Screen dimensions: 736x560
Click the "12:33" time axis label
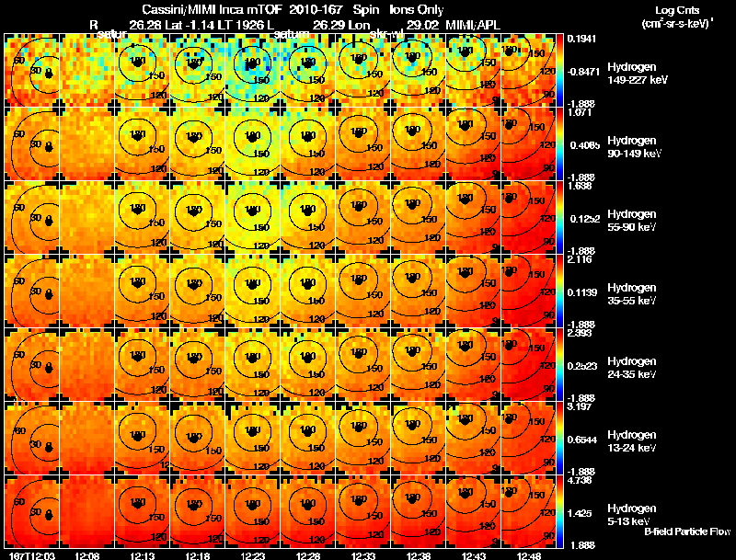click(362, 555)
